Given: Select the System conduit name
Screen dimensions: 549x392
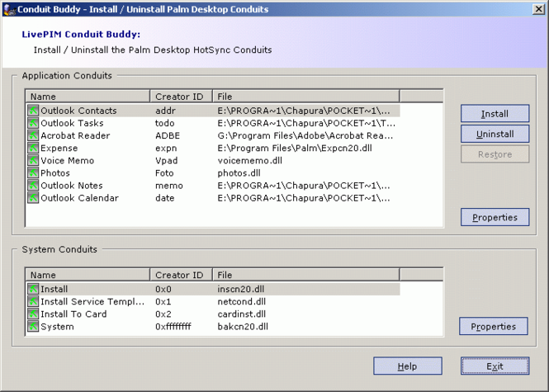Looking at the screenshot, I should tap(57, 327).
